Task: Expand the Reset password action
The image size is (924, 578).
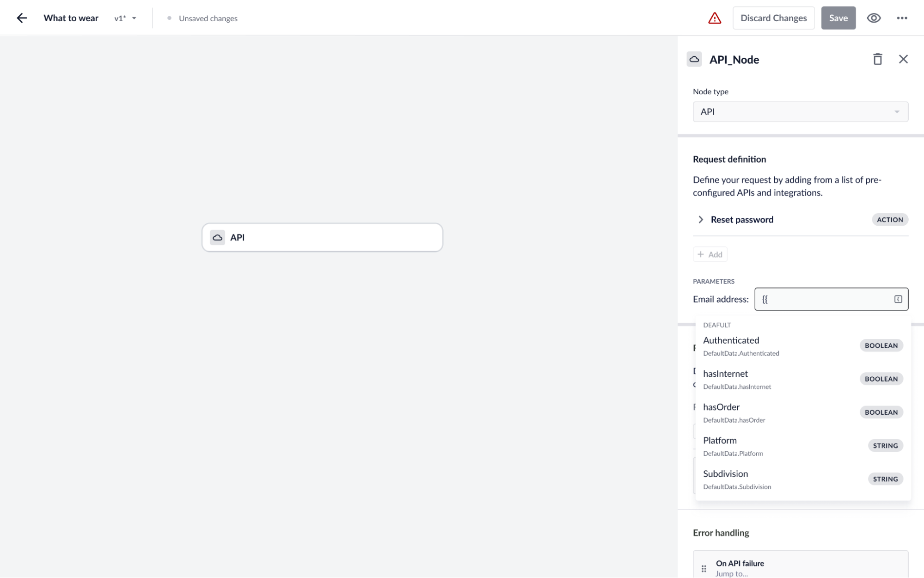Action: pos(701,220)
